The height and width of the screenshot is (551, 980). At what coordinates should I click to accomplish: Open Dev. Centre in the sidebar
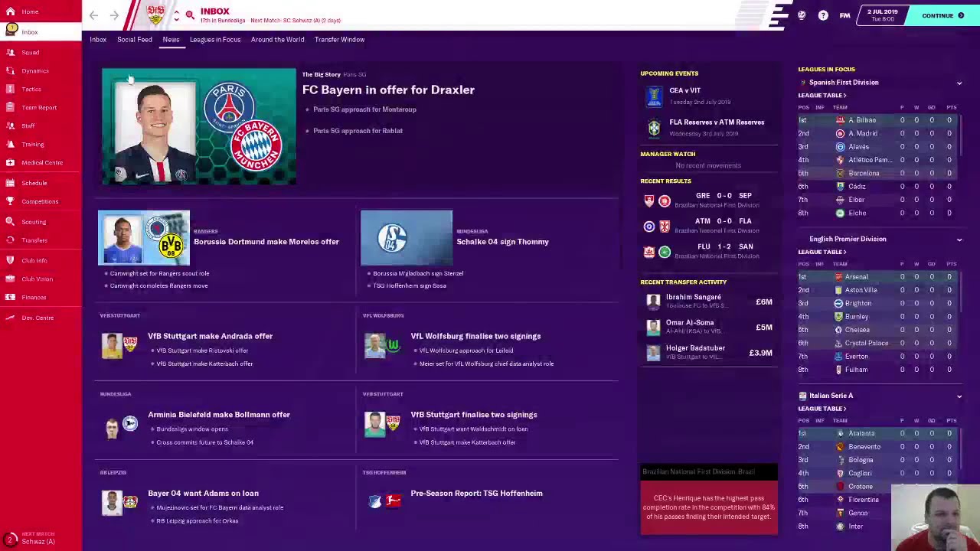38,318
